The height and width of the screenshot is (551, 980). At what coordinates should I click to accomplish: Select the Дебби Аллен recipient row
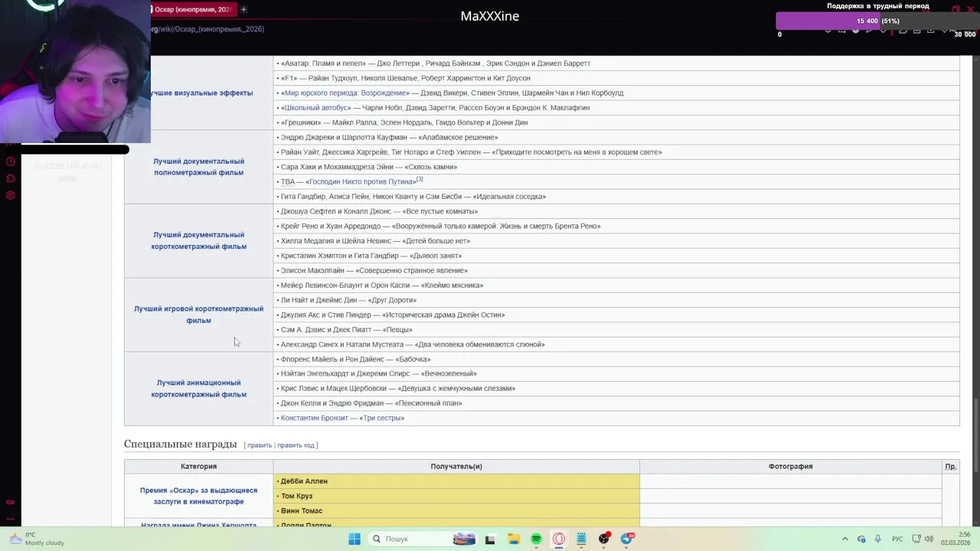click(x=456, y=481)
